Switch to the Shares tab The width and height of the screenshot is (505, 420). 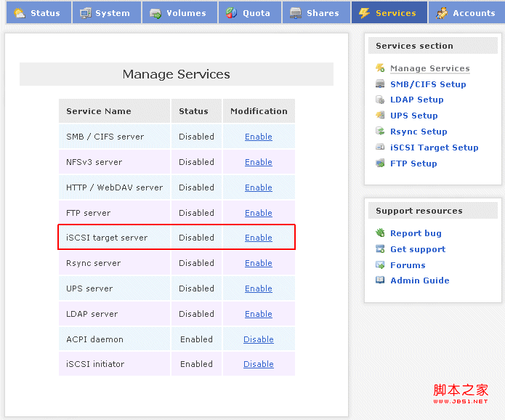[315, 13]
